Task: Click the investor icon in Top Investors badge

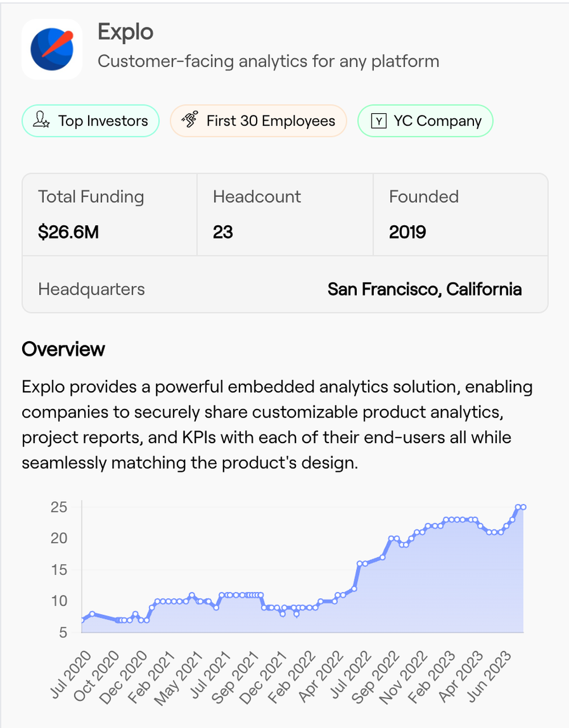Action: pyautogui.click(x=41, y=119)
